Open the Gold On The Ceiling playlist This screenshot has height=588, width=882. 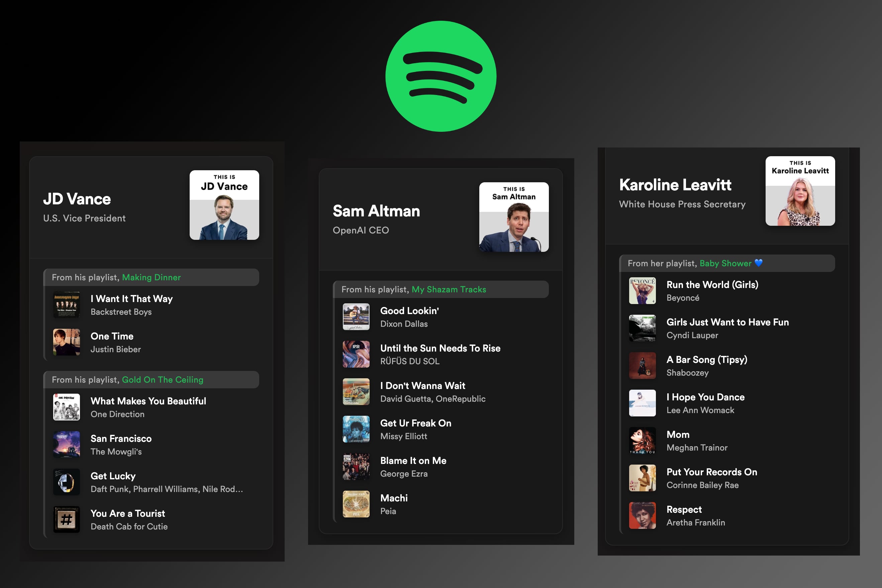pyautogui.click(x=162, y=380)
